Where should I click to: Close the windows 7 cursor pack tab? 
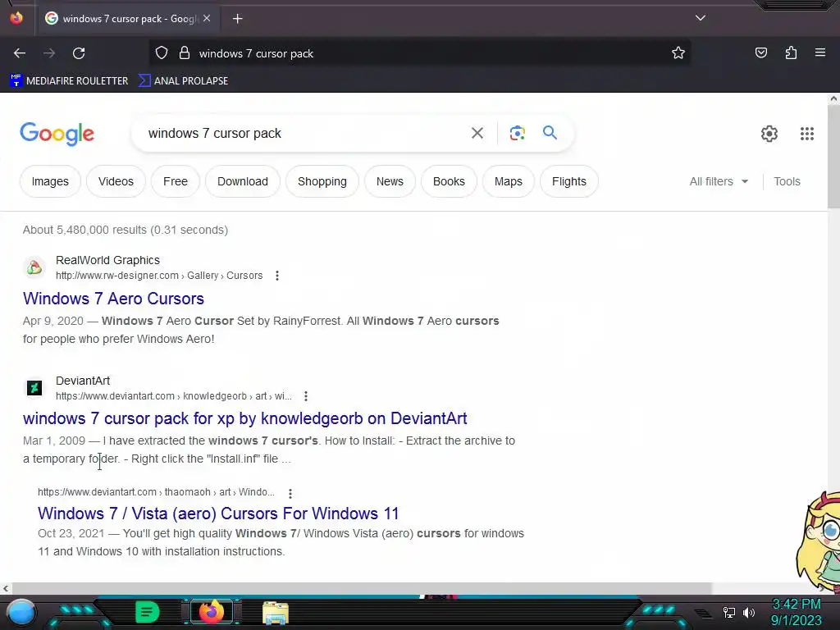207,18
